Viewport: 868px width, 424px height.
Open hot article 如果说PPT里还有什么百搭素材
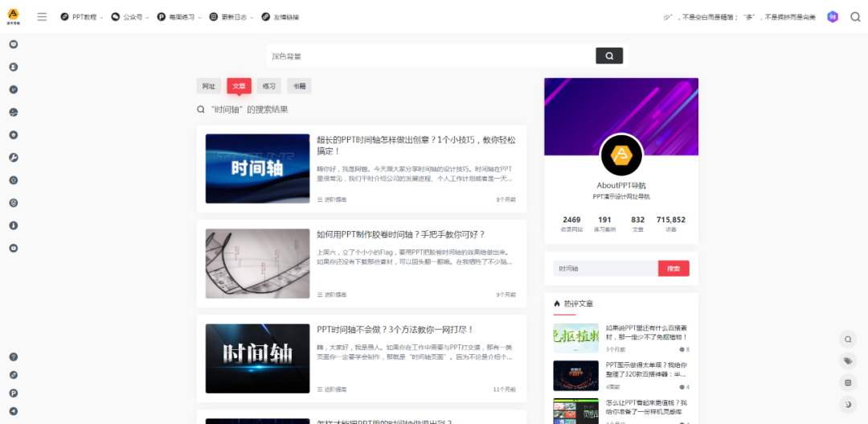[x=646, y=332]
